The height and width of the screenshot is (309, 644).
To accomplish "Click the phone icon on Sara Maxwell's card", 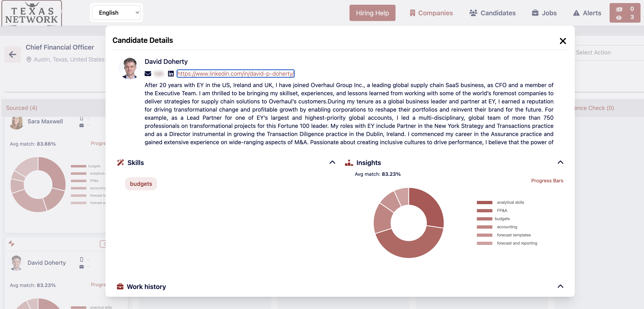I will click(81, 119).
